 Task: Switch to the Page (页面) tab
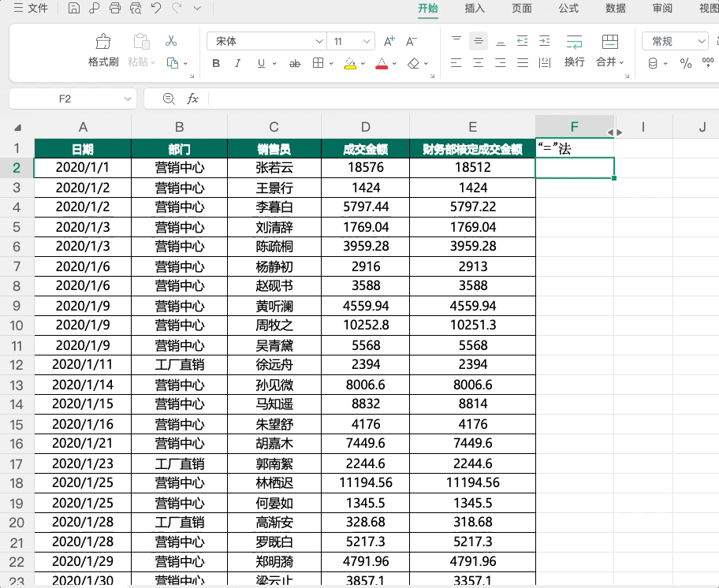click(522, 8)
